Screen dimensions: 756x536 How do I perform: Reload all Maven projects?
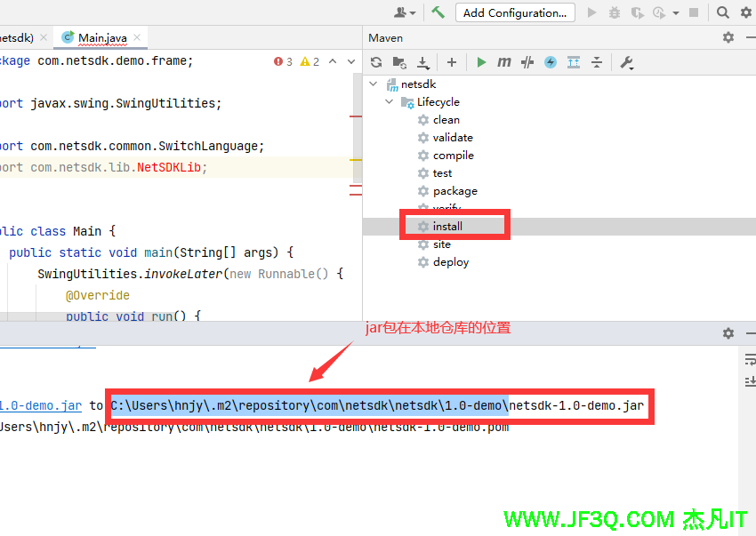[376, 62]
